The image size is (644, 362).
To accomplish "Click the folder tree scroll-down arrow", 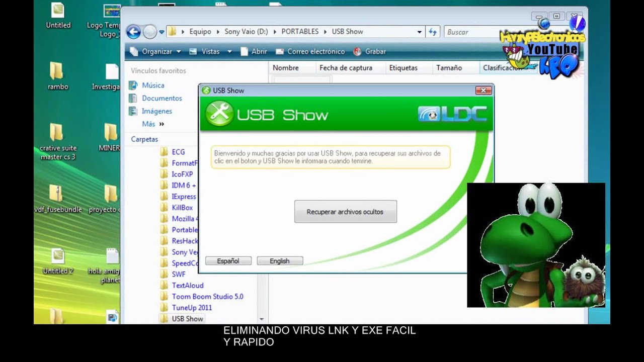I will (262, 319).
